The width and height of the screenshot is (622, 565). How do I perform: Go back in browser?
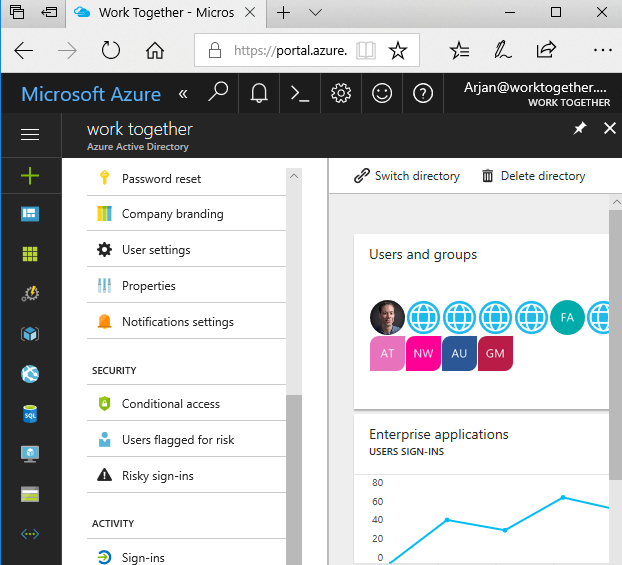click(x=24, y=50)
